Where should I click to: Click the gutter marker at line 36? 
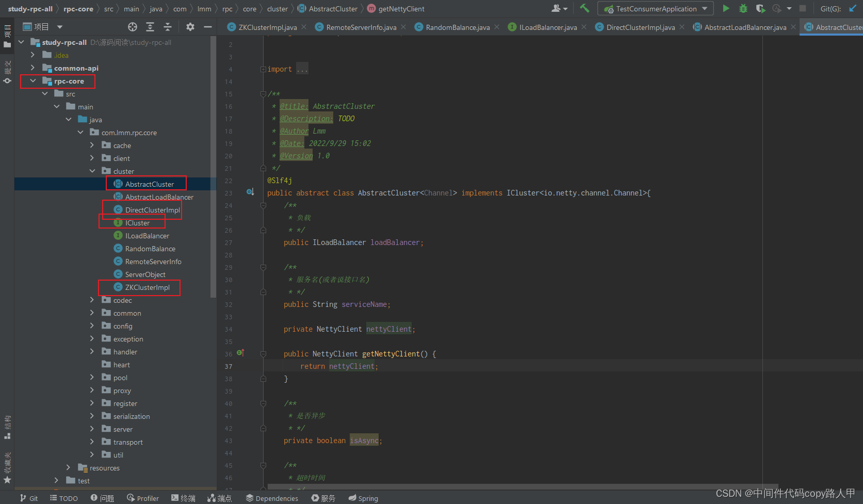coord(240,353)
